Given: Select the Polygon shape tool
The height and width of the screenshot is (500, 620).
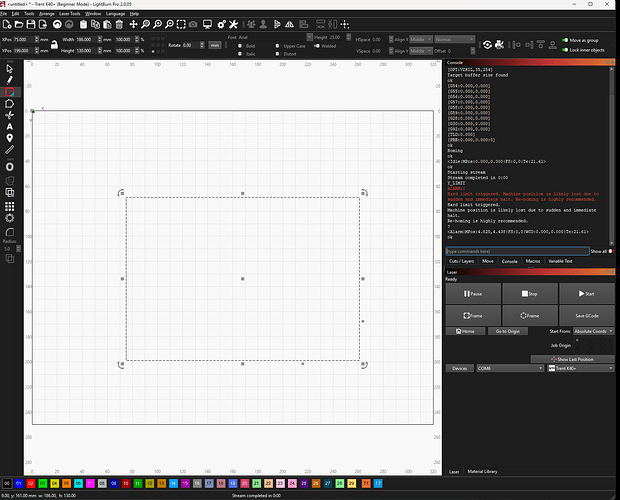Looking at the screenshot, I should [9, 103].
